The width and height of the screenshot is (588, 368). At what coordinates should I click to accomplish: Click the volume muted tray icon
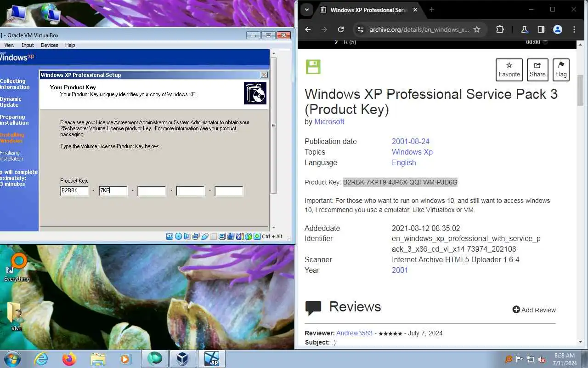click(x=542, y=359)
